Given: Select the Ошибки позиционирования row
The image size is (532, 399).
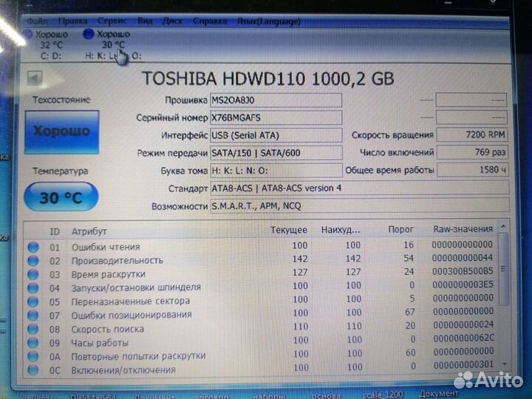Looking at the screenshot, I should [261, 314].
